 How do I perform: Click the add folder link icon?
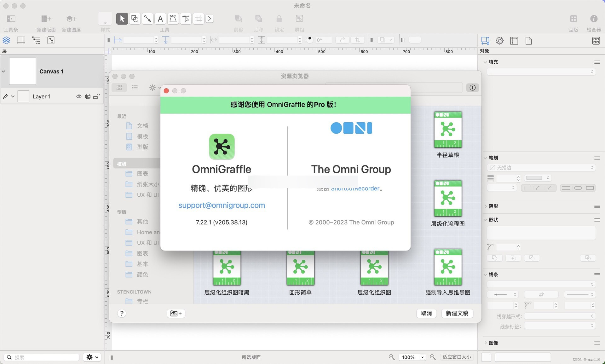pyautogui.click(x=176, y=313)
